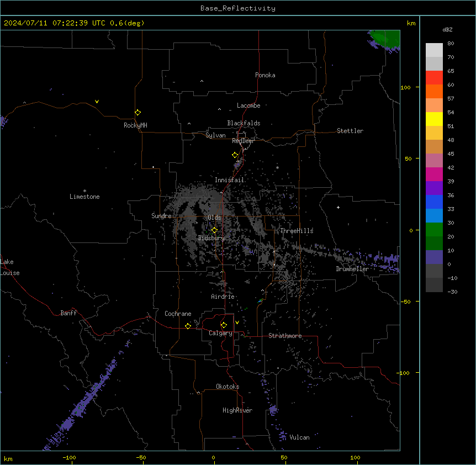This screenshot has width=476, height=465.
Task: Click the Lake Louise label
Action: [10, 267]
